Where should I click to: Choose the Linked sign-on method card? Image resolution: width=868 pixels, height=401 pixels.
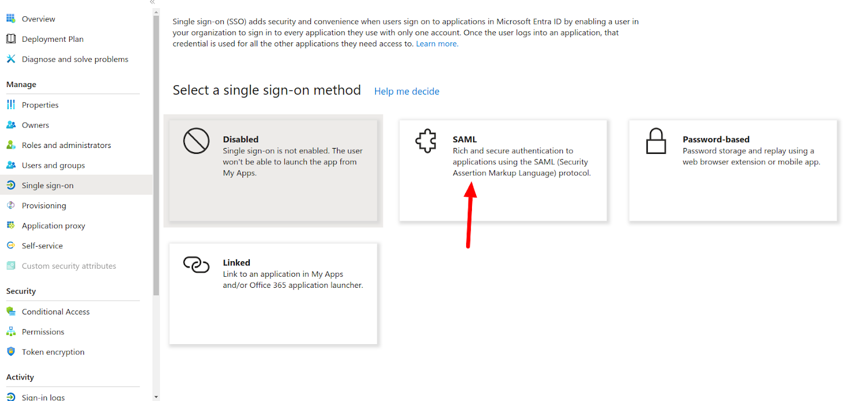[273, 294]
